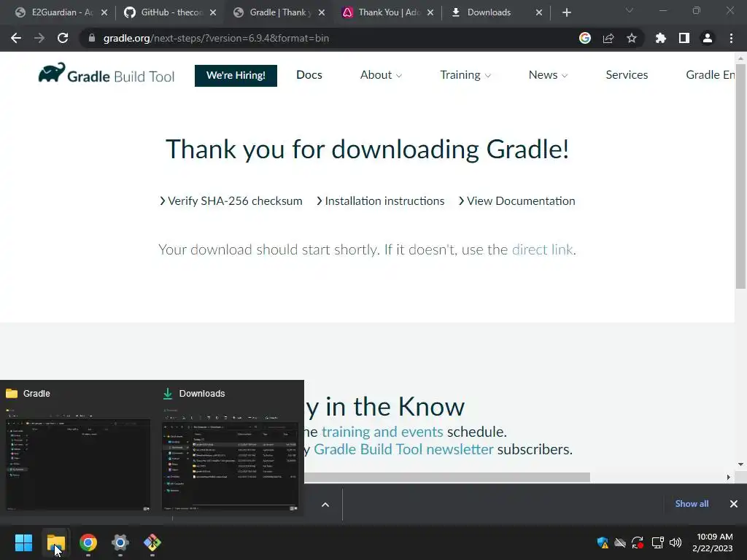This screenshot has width=747, height=560.
Task: Click the address bar URL field
Action: [329, 38]
